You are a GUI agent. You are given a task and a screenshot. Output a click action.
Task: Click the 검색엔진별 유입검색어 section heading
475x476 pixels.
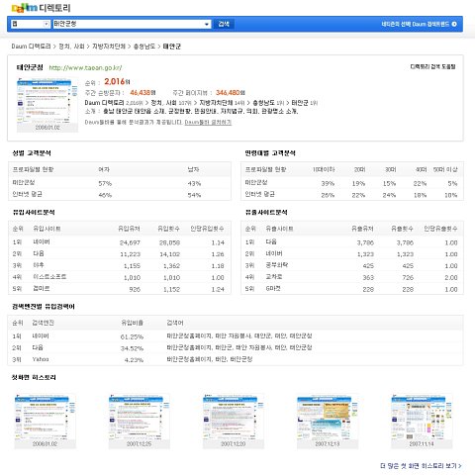coord(44,307)
